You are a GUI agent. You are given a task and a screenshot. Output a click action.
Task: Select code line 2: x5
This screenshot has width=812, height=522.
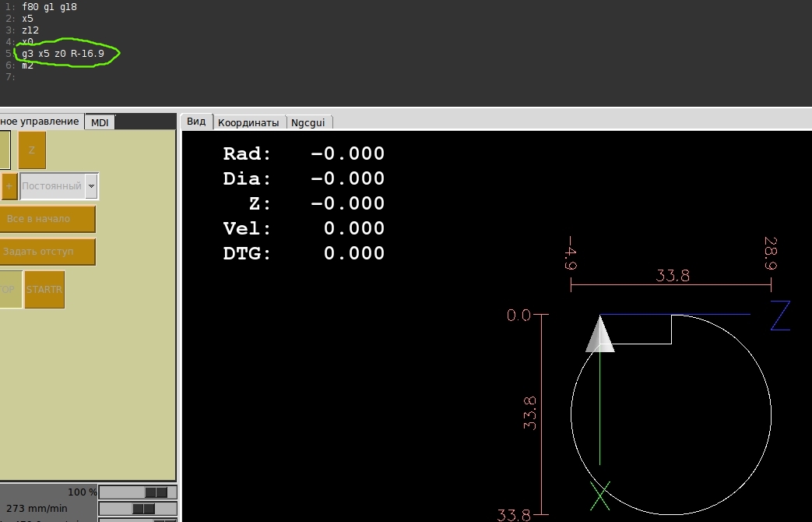point(27,19)
